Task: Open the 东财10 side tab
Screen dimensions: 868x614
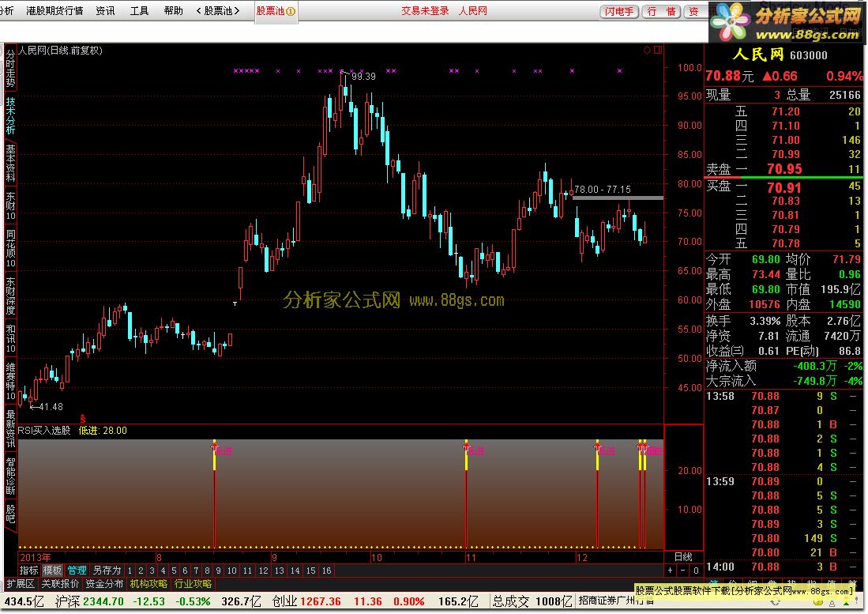Action: pos(10,206)
